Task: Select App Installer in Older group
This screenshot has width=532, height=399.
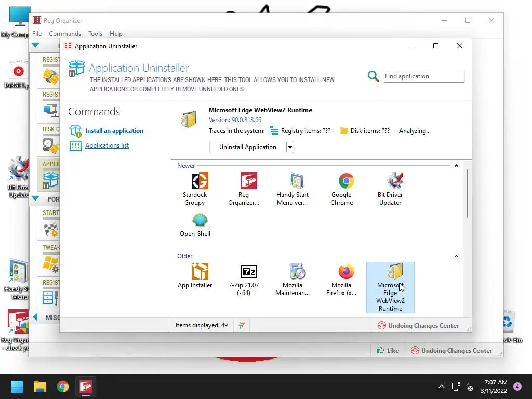Action: 195,276
